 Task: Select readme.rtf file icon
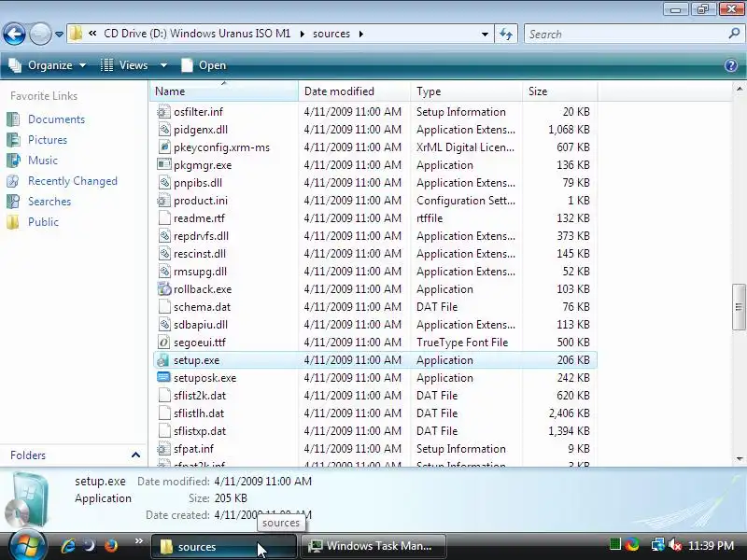tap(164, 218)
